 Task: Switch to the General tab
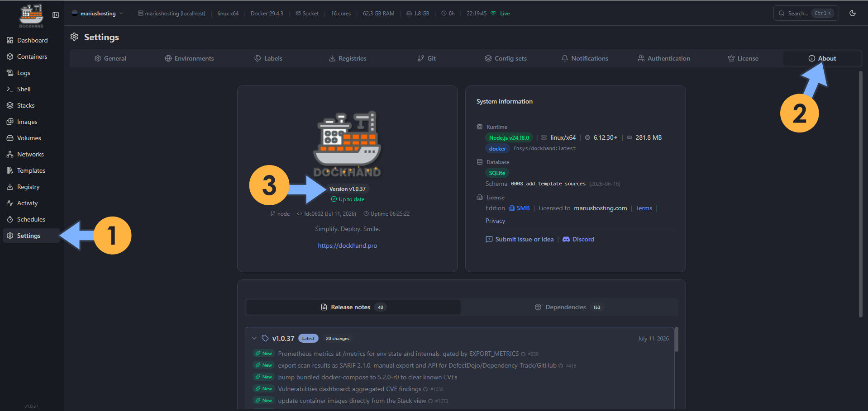tap(110, 58)
